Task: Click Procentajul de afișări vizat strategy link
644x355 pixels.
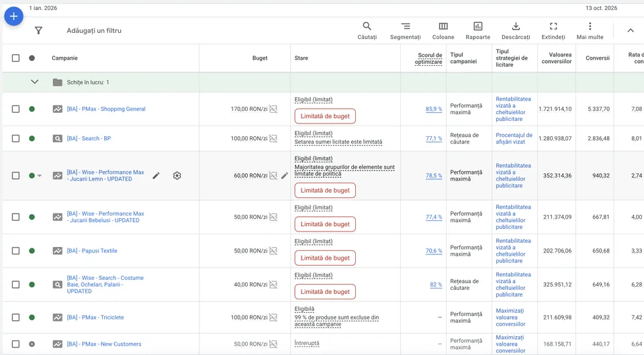Action: pyautogui.click(x=514, y=138)
